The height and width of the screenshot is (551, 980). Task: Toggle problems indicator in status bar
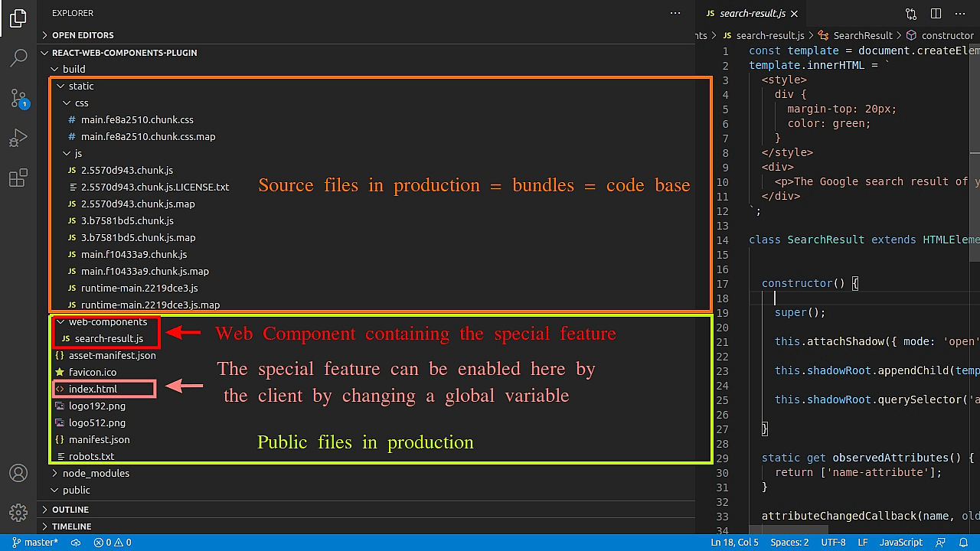pos(112,542)
